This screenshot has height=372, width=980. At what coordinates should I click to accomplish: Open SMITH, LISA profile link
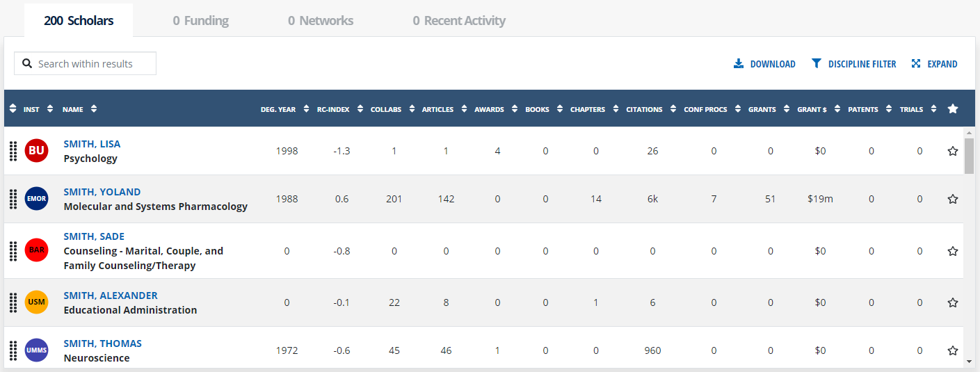(92, 144)
